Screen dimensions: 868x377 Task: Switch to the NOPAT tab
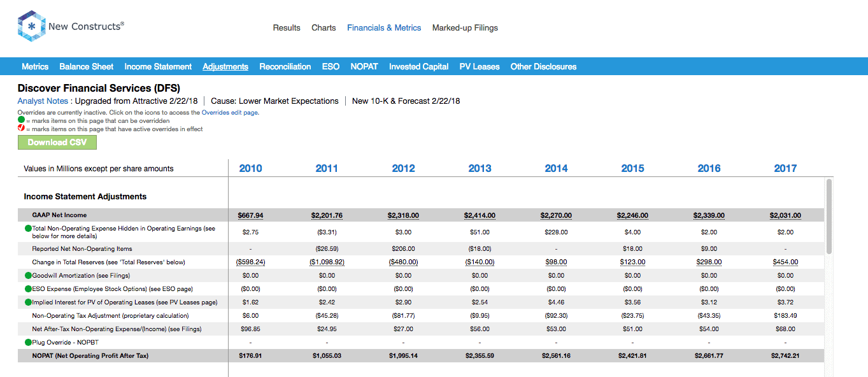pyautogui.click(x=364, y=67)
